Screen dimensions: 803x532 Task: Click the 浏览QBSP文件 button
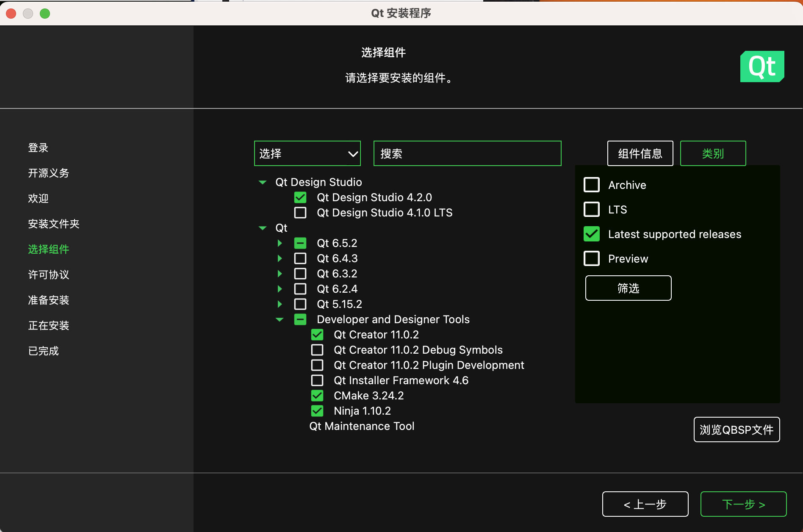[737, 429]
